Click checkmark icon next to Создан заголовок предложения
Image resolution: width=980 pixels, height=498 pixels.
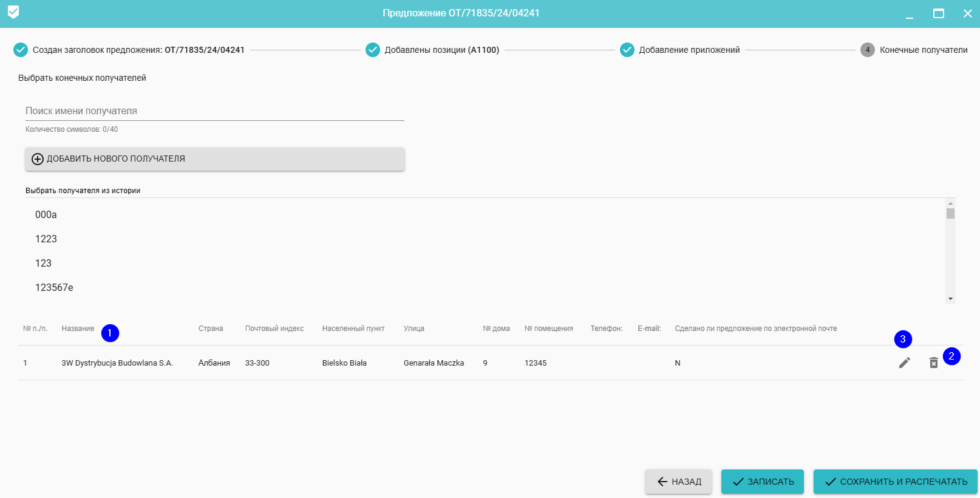pos(21,50)
